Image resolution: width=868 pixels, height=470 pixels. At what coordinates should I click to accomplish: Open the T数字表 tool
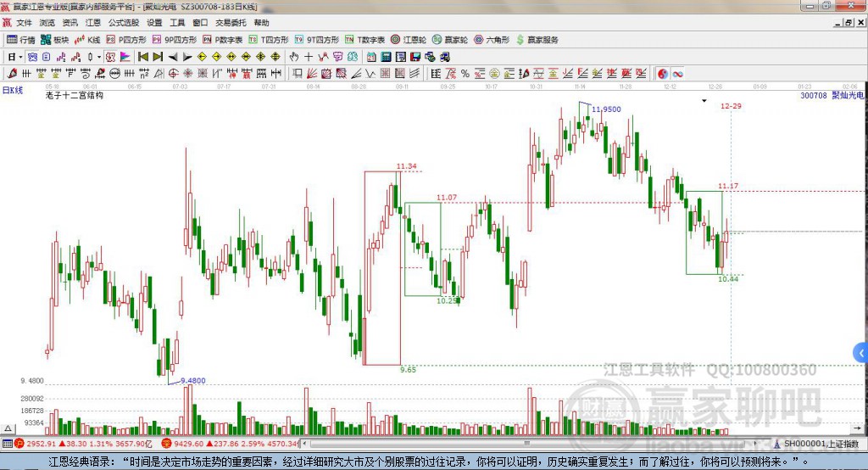tap(364, 40)
